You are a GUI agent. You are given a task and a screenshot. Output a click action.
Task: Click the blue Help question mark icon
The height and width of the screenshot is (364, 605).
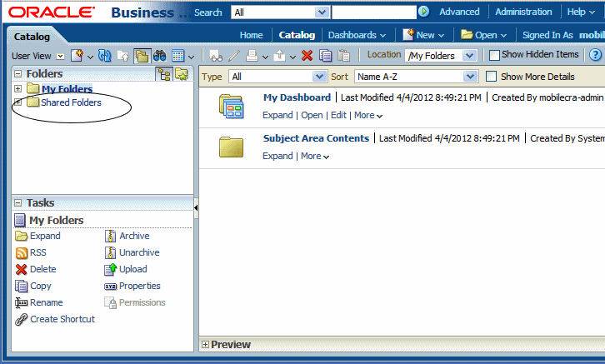[x=595, y=55]
